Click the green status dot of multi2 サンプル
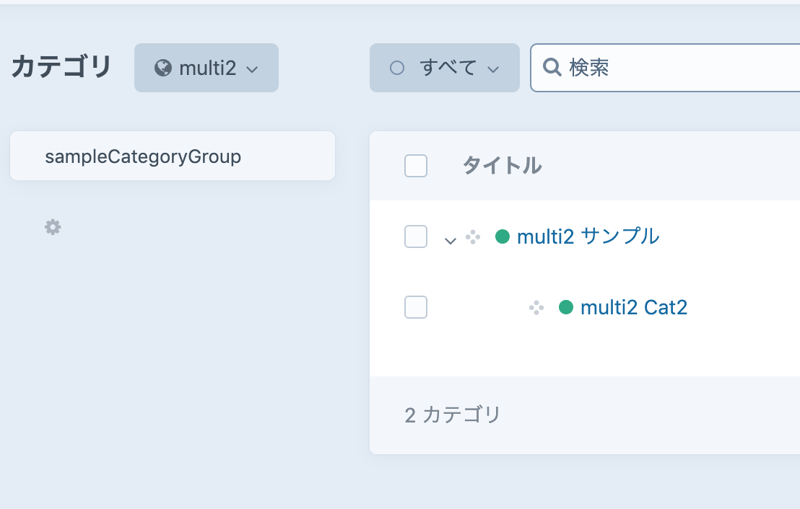The image size is (800, 509). (x=503, y=237)
